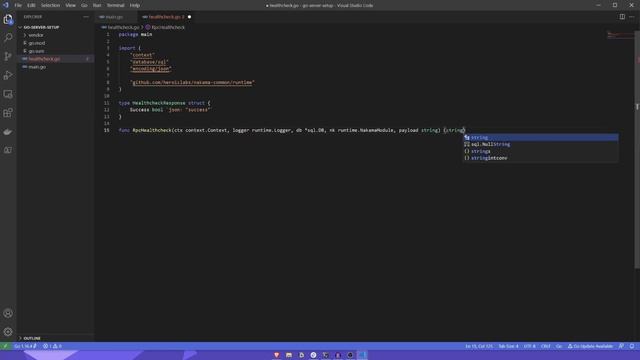
Task: Click the remote window indicator in status bar
Action: pos(5,346)
